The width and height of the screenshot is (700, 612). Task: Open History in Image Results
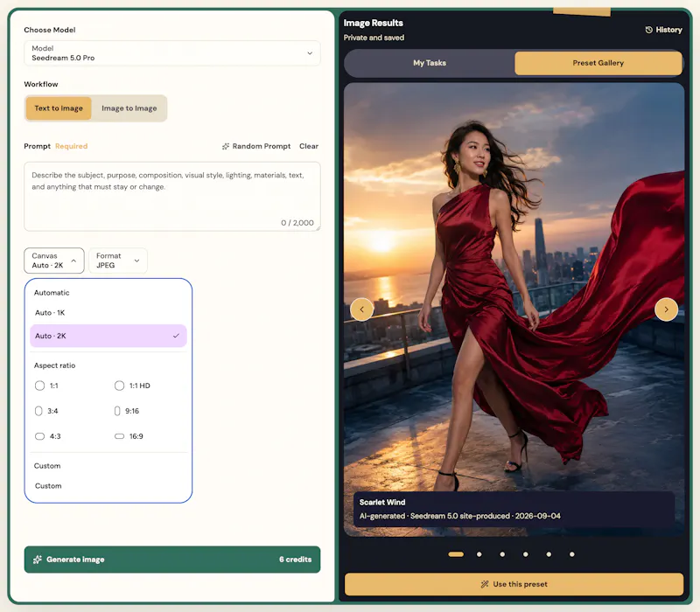click(663, 30)
